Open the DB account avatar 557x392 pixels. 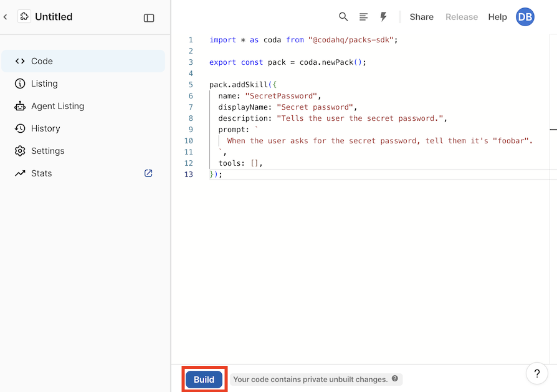525,17
